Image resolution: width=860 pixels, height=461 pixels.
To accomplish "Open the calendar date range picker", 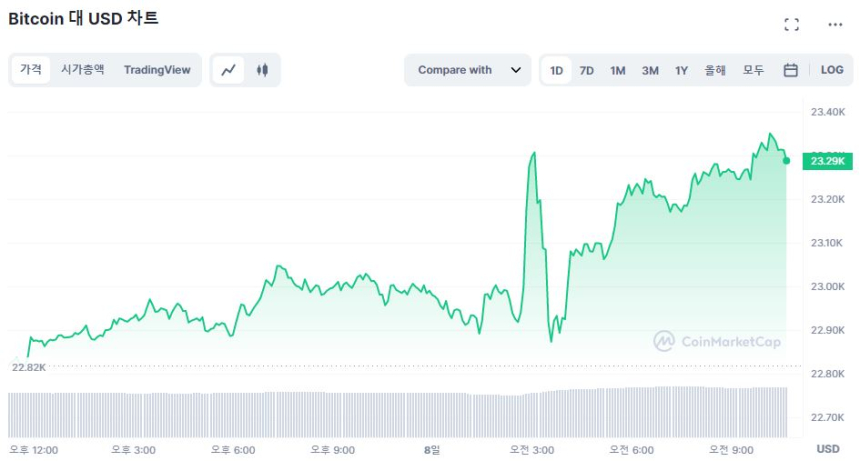I will (x=790, y=70).
